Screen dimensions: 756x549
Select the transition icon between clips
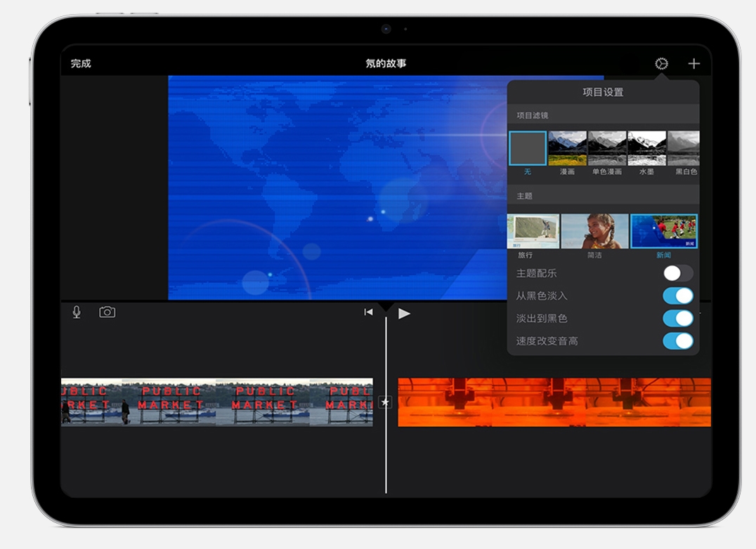tap(385, 402)
